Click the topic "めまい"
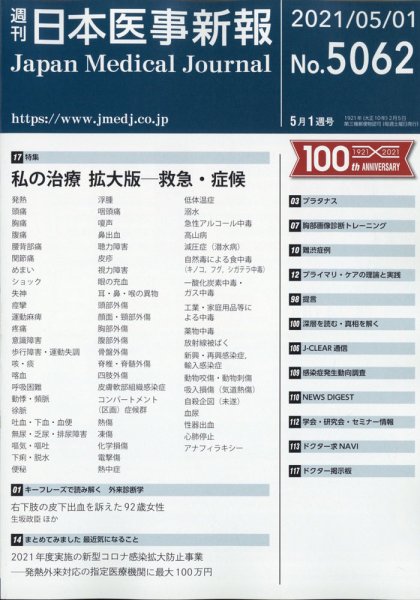This screenshot has width=420, height=600. pyautogui.click(x=23, y=270)
